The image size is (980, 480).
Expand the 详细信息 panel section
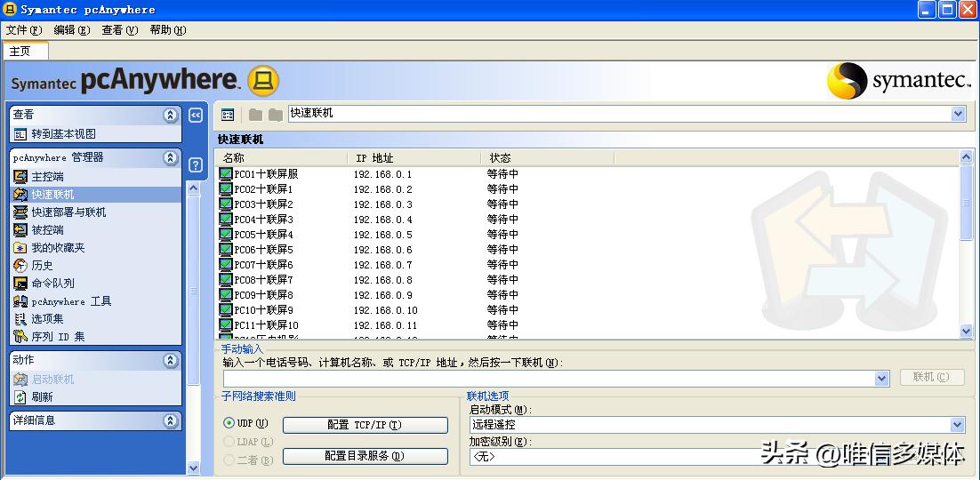pos(171,420)
